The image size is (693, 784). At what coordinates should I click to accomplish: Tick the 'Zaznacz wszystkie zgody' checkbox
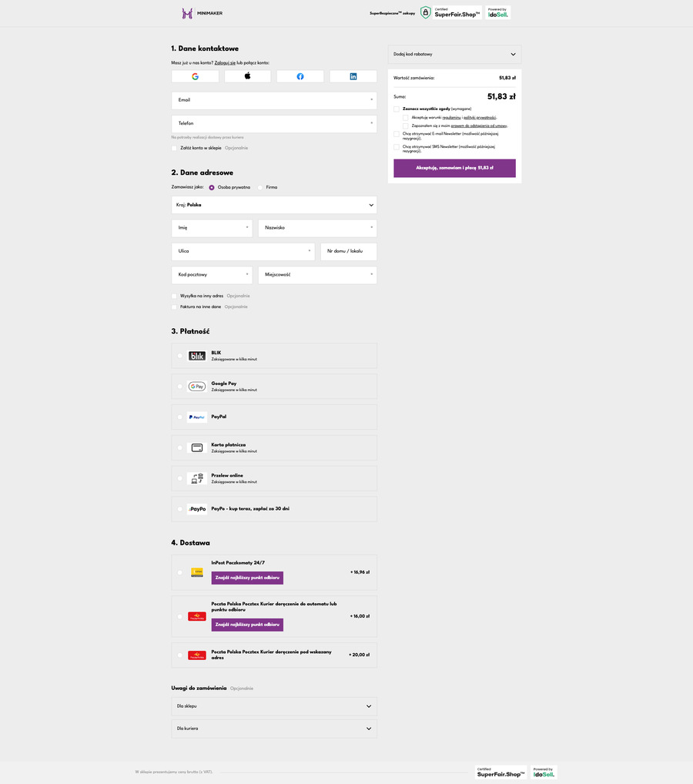click(x=397, y=109)
